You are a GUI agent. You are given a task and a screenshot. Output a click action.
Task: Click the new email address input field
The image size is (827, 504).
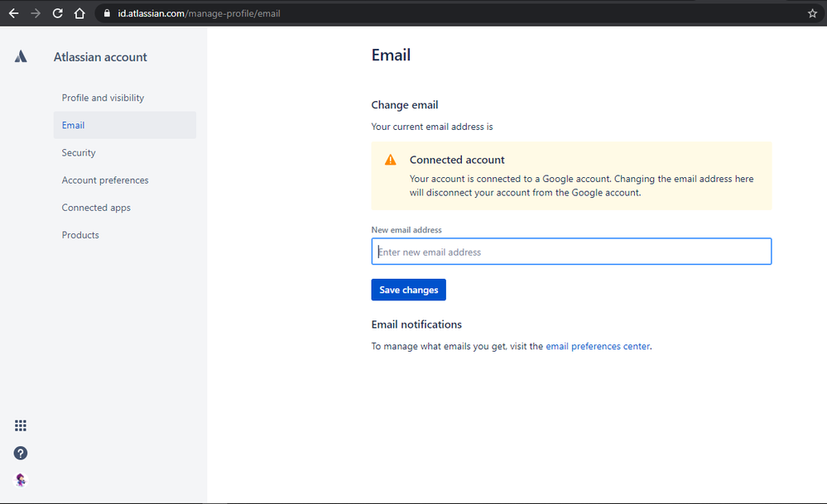tap(571, 251)
